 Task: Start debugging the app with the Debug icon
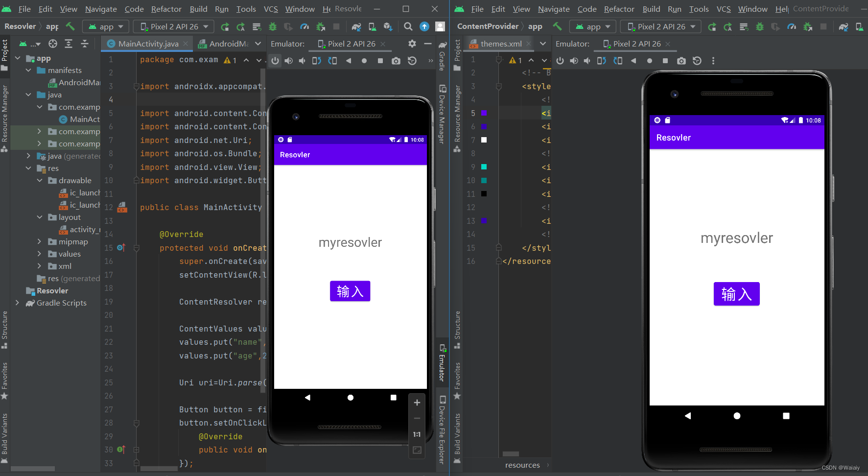(273, 26)
